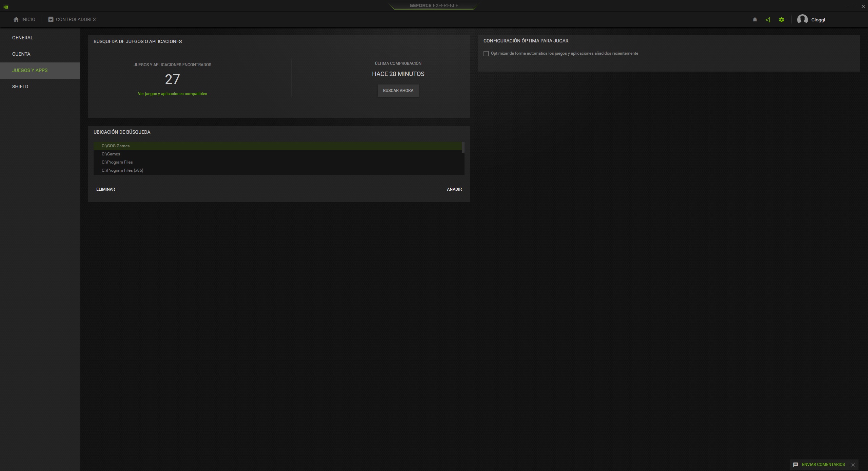Screen dimensions: 868x471
Task: Click the BUSCAR AHORA button
Action: (398, 91)
